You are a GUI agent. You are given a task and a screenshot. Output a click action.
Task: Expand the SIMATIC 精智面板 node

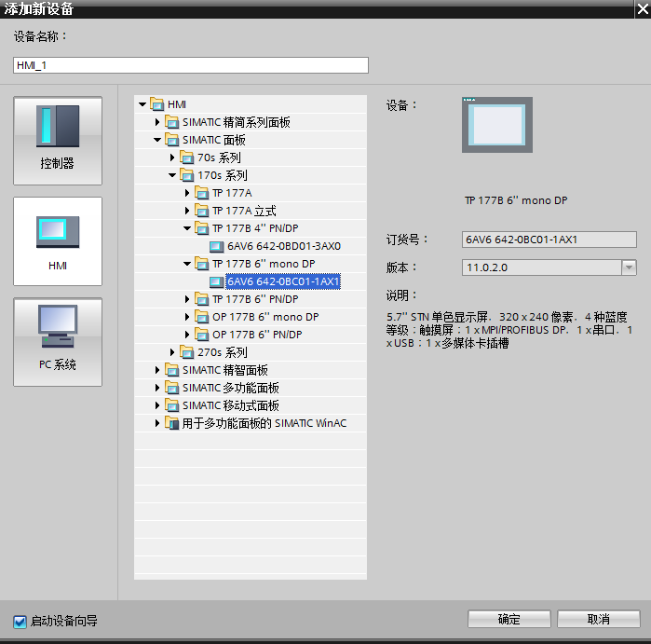click(x=157, y=370)
